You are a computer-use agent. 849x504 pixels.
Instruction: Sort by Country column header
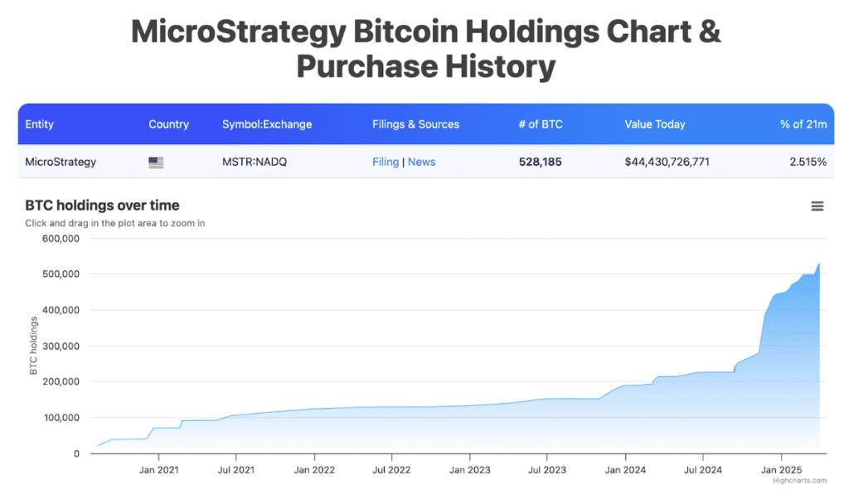tap(169, 124)
